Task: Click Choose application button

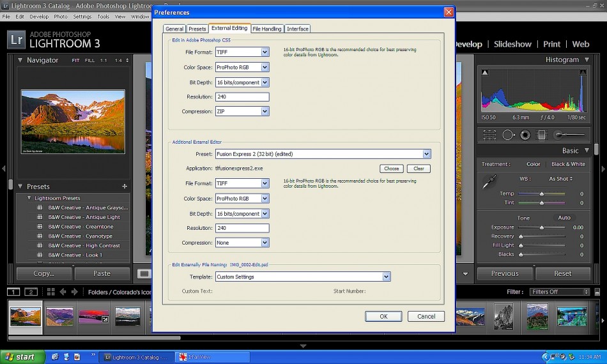Action: pos(392,169)
